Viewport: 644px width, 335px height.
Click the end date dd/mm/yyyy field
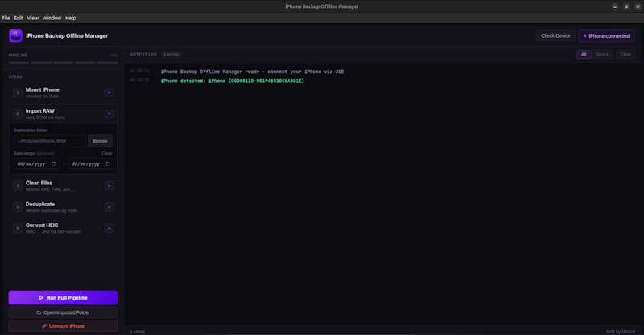pos(91,163)
